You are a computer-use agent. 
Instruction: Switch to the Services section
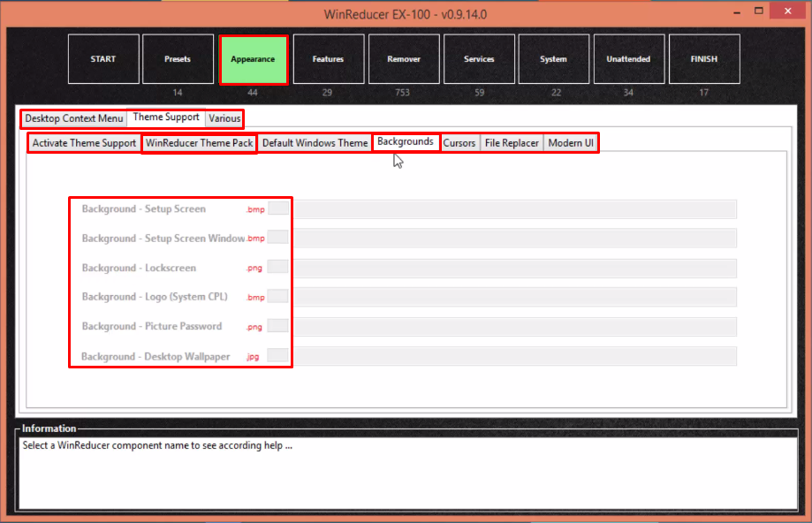(x=479, y=59)
